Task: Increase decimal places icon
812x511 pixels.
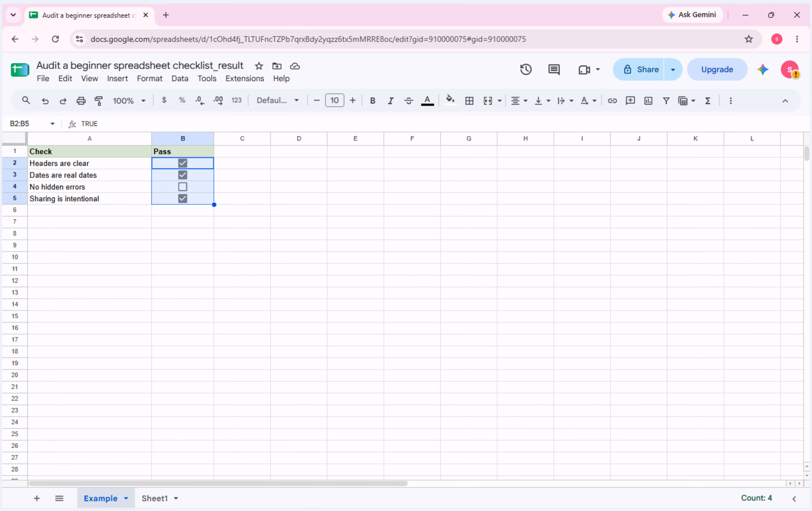Action: (x=218, y=101)
